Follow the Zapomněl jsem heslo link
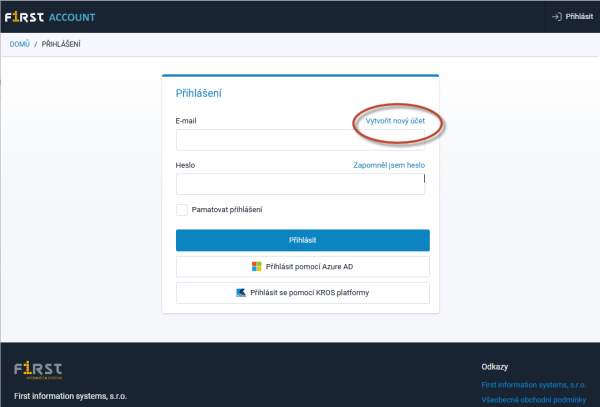 [x=389, y=164]
